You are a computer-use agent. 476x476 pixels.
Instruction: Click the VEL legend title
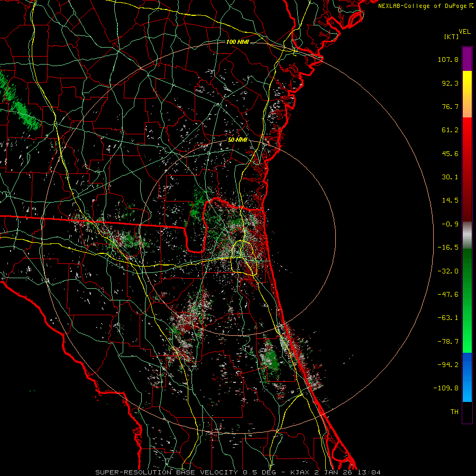464,32
